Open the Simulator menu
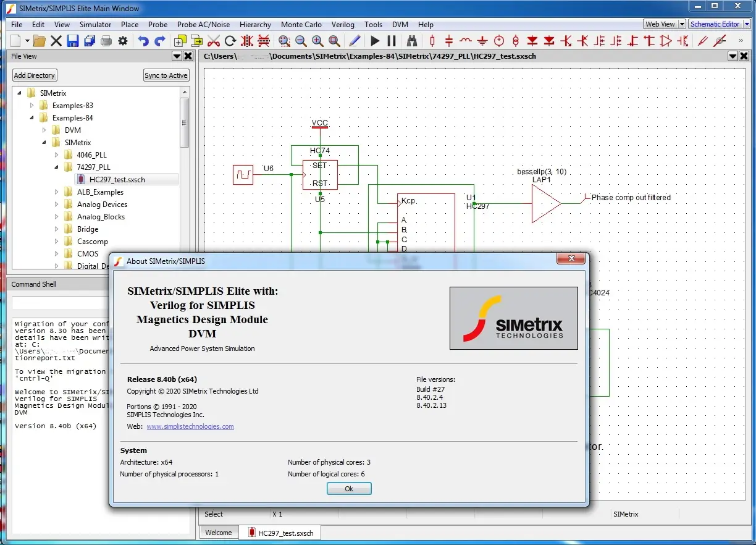Screen dimensions: 756x545 click(x=96, y=25)
